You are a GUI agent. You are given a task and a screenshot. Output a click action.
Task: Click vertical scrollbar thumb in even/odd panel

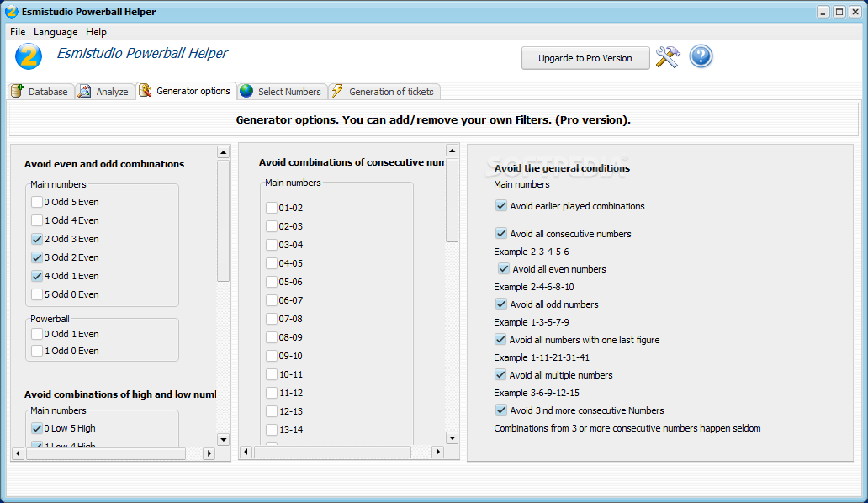(x=223, y=220)
